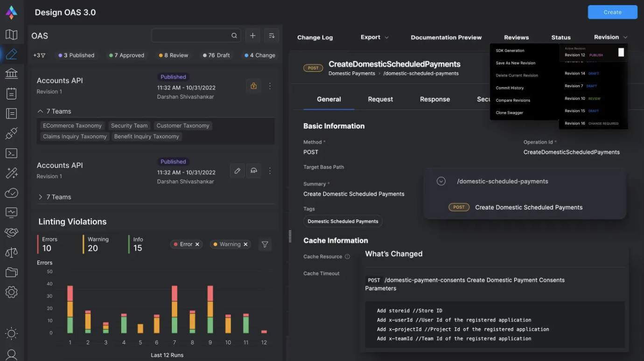Open the plug connector icon in sidebar
Screen dimensions: 644x361
click(x=12, y=133)
